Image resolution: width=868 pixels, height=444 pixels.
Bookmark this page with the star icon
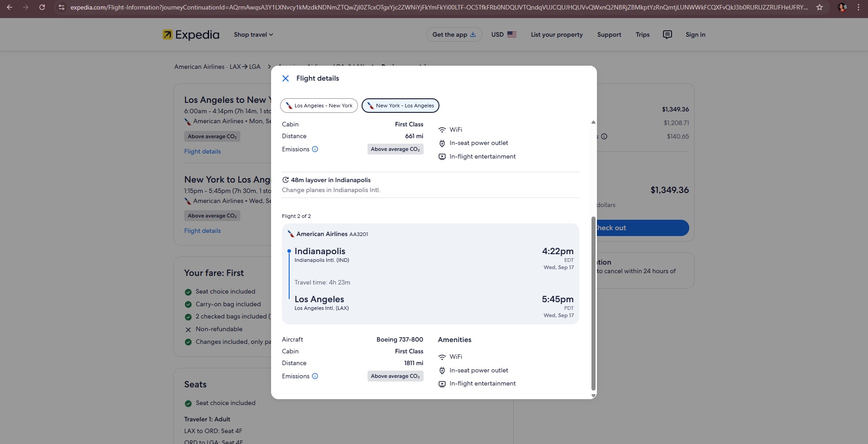coord(819,7)
